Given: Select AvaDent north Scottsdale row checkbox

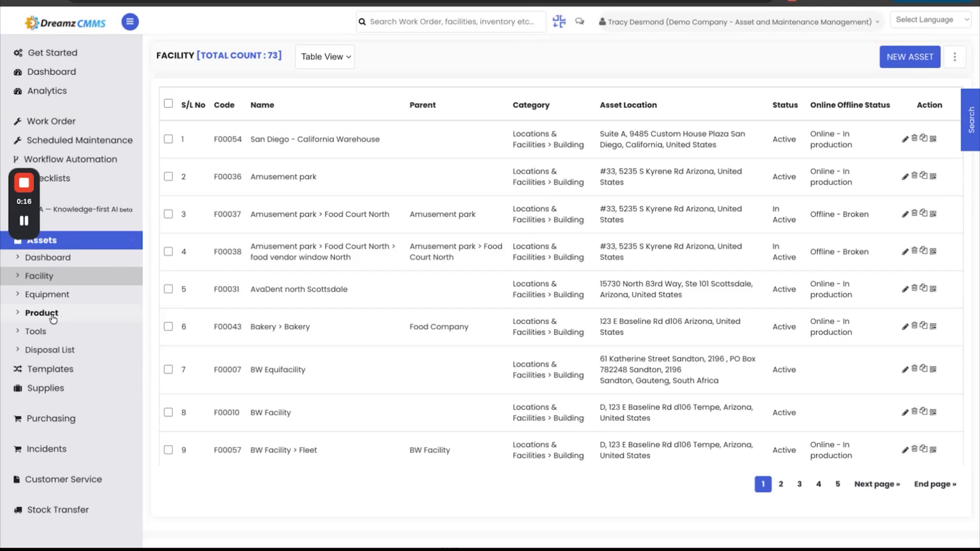Looking at the screenshot, I should pos(168,289).
